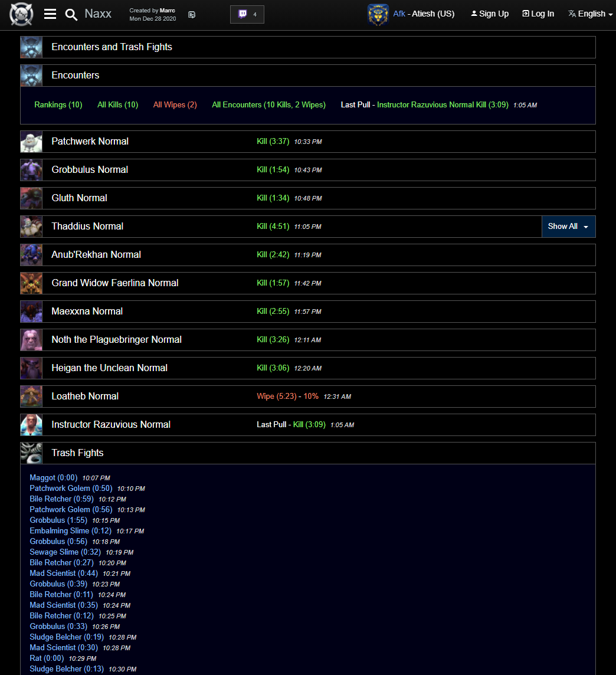This screenshot has width=616, height=675.
Task: Open Heigan the Unclean Kill (3:06)
Action: (x=273, y=368)
